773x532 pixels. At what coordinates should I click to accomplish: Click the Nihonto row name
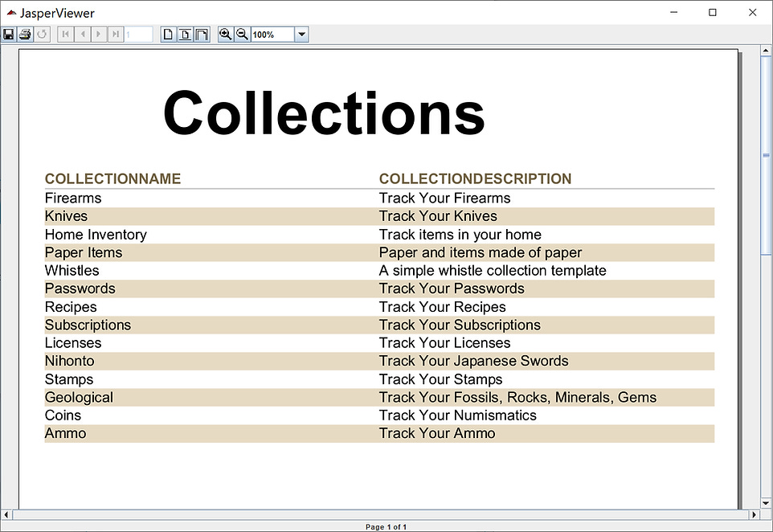pos(70,361)
